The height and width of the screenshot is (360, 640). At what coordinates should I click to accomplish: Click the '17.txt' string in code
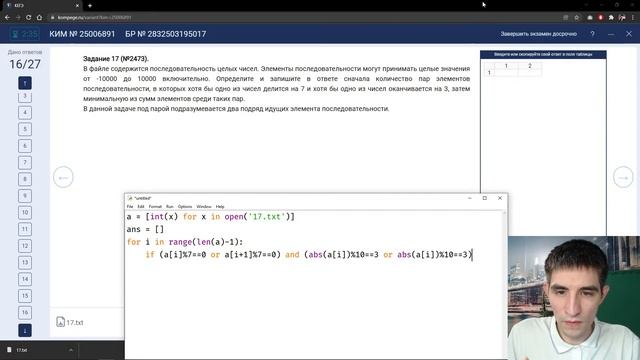pos(267,217)
